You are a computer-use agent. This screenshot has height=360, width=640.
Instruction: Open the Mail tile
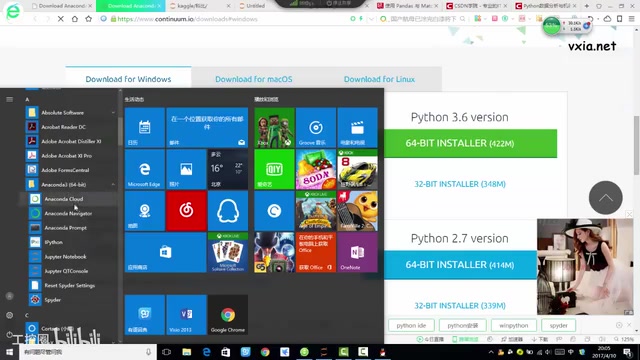[x=207, y=127]
